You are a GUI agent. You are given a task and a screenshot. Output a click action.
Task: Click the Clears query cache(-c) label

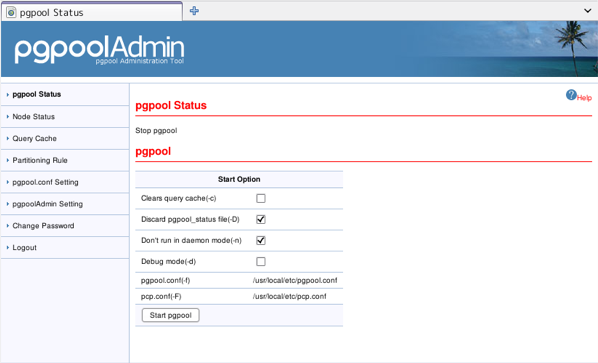(x=178, y=198)
